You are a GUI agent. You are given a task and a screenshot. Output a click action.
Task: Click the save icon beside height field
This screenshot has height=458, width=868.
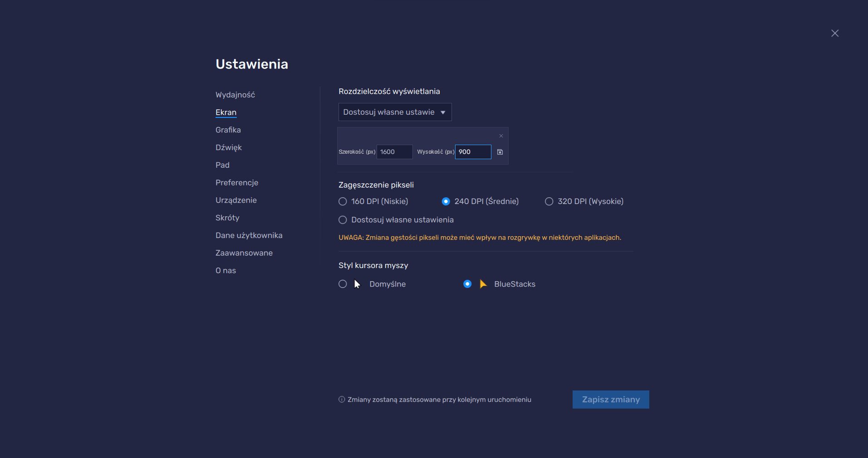click(500, 152)
